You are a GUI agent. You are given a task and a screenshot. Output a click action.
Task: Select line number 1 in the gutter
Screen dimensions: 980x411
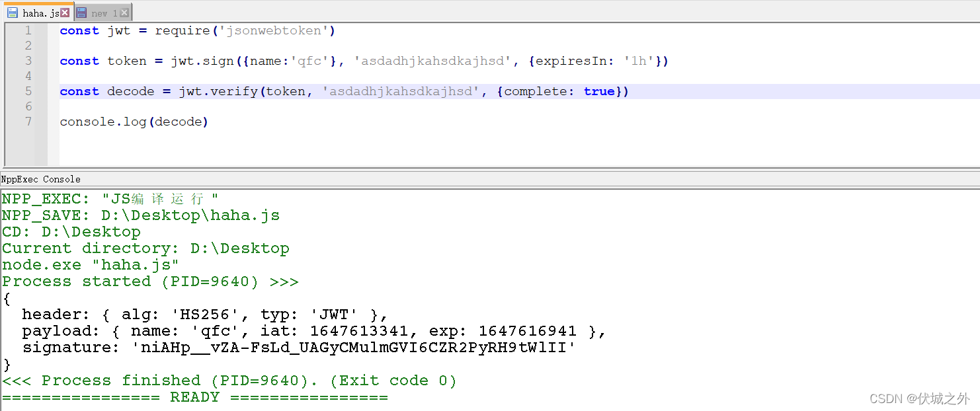tap(28, 30)
